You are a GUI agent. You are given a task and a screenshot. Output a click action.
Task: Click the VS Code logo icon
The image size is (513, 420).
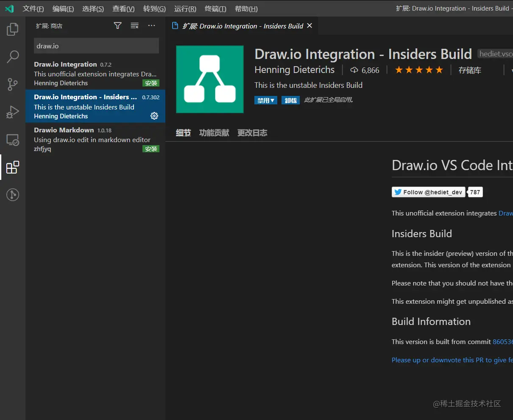(x=9, y=8)
